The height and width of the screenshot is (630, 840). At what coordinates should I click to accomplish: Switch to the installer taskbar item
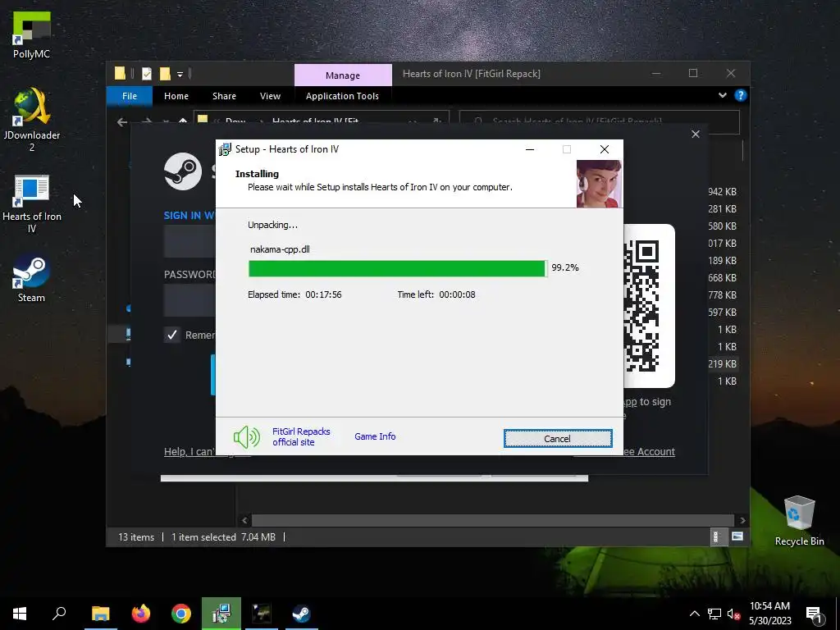pyautogui.click(x=221, y=614)
